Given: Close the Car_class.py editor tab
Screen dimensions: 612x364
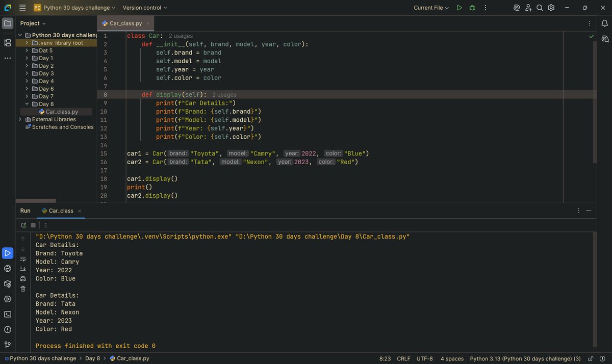Looking at the screenshot, I should (148, 23).
